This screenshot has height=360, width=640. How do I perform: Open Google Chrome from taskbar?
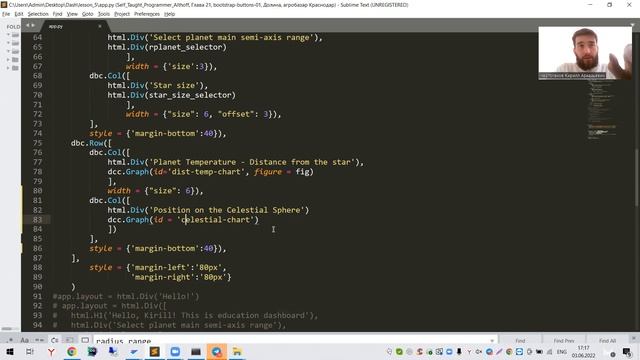[72, 351]
